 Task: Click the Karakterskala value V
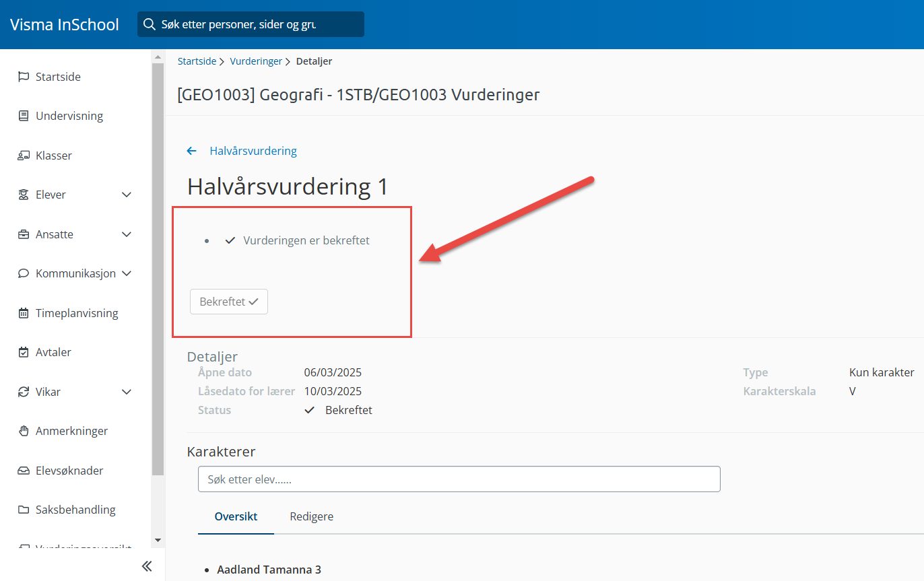tap(853, 391)
